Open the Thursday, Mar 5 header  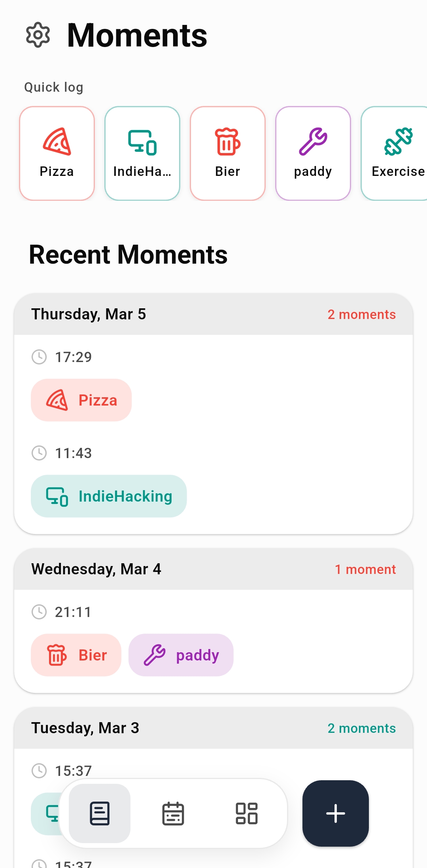point(89,314)
